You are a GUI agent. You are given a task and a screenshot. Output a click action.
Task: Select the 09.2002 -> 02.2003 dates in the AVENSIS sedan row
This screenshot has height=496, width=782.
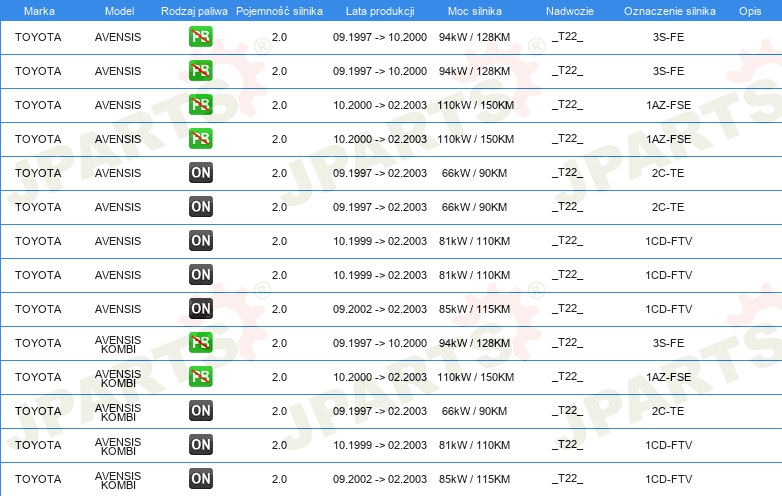pos(380,309)
